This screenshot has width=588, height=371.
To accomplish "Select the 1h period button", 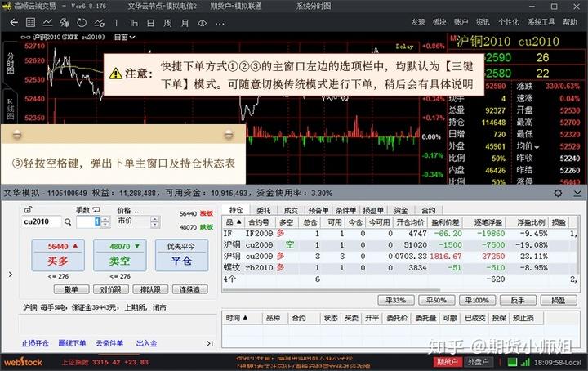I will (x=133, y=23).
